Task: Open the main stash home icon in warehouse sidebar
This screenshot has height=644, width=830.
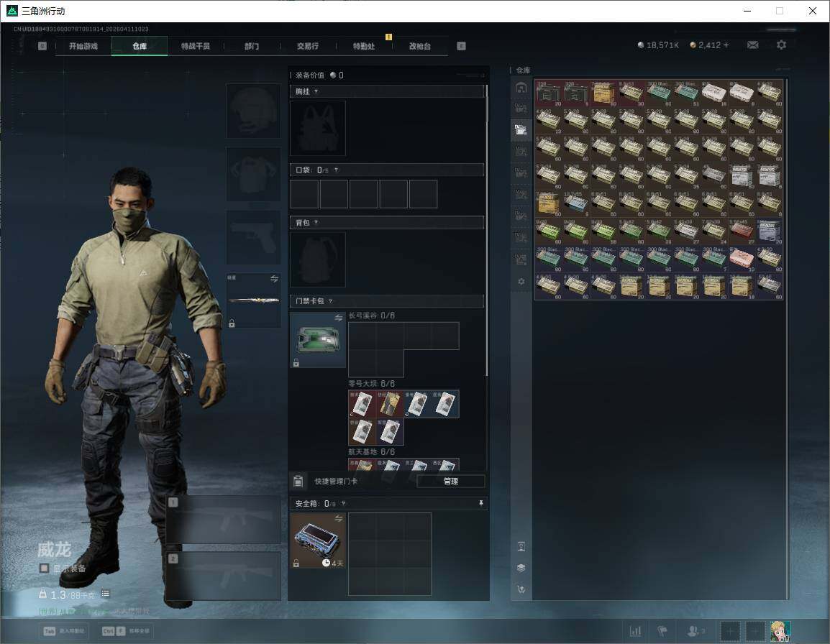Action: click(x=521, y=88)
